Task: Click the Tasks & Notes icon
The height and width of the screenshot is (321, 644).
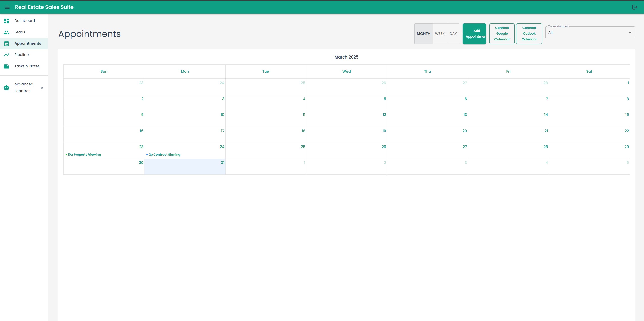Action: point(7,66)
